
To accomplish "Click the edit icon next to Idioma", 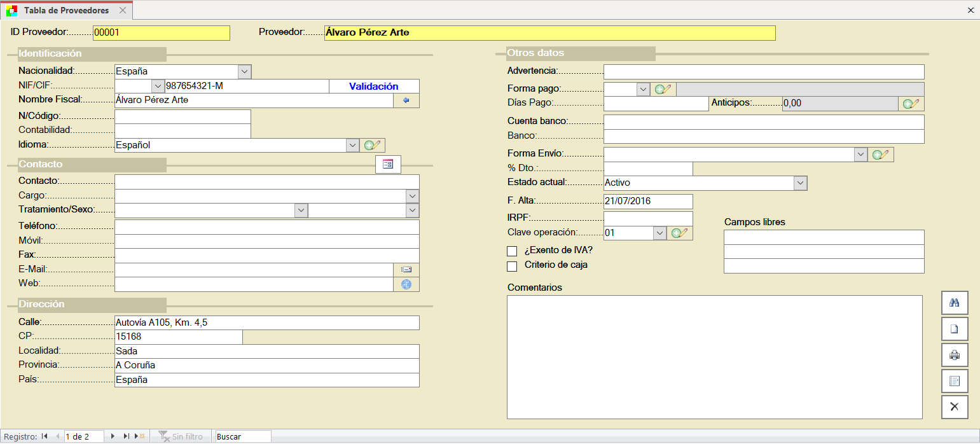I will click(x=373, y=145).
